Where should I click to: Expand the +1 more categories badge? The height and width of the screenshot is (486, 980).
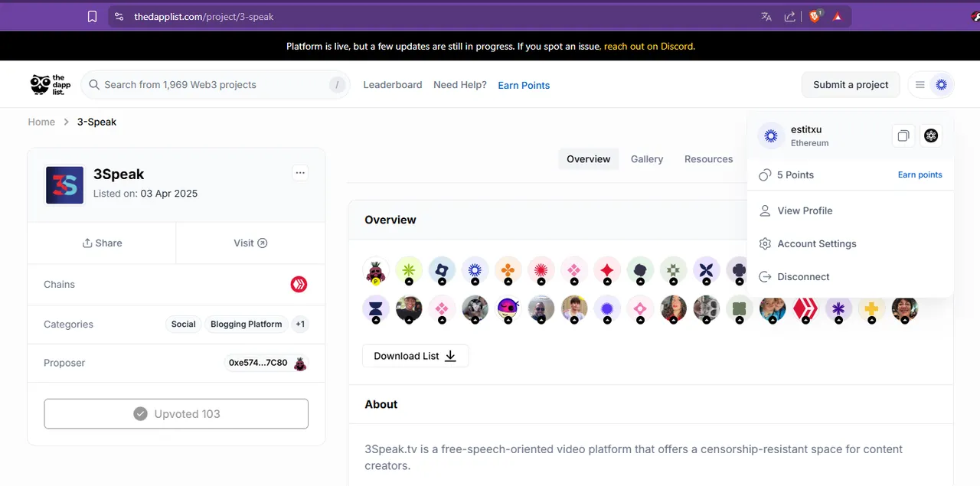(x=300, y=324)
